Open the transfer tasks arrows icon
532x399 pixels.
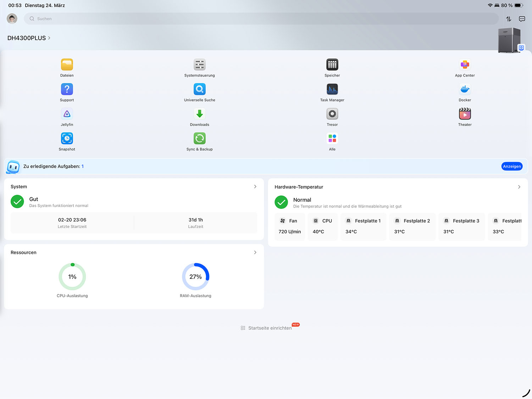coord(509,19)
